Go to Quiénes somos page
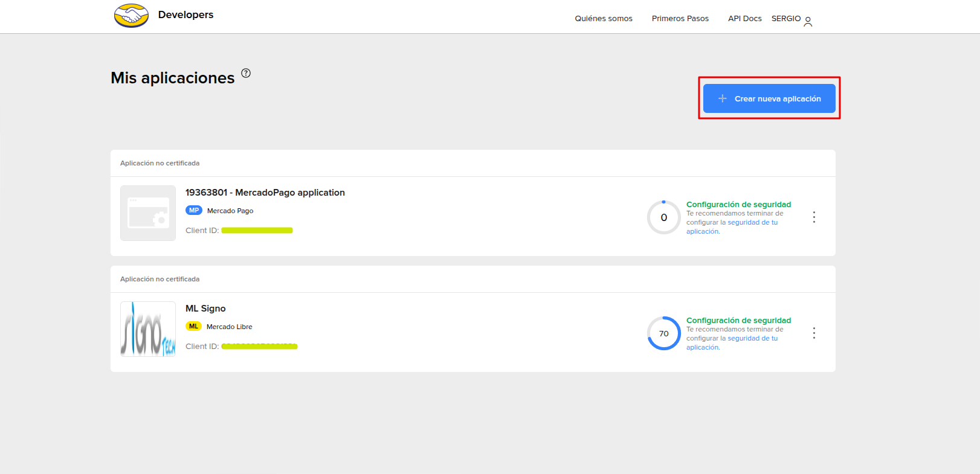This screenshot has width=980, height=474. coord(603,19)
